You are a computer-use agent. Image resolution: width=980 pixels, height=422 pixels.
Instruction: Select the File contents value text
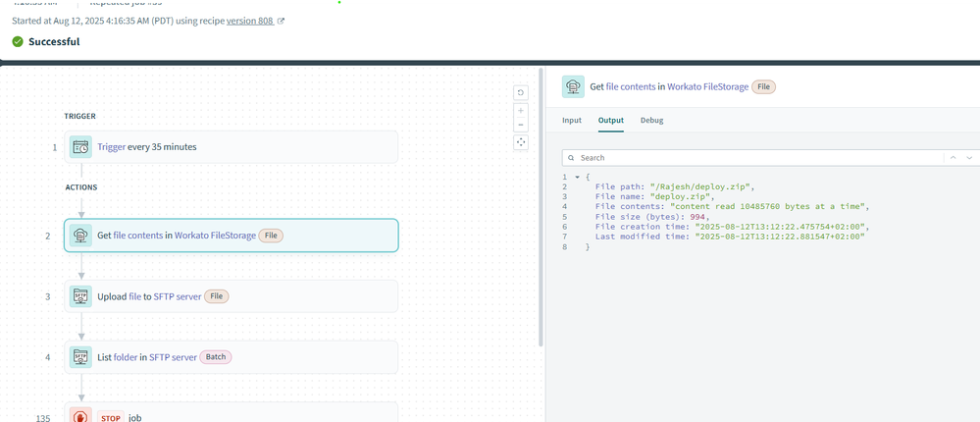(769, 207)
